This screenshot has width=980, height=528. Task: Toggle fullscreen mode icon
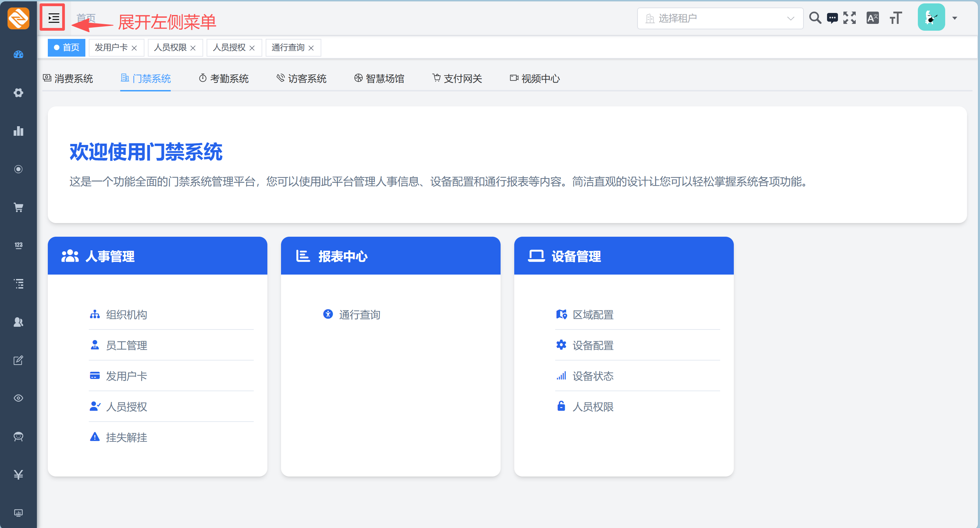click(x=849, y=18)
